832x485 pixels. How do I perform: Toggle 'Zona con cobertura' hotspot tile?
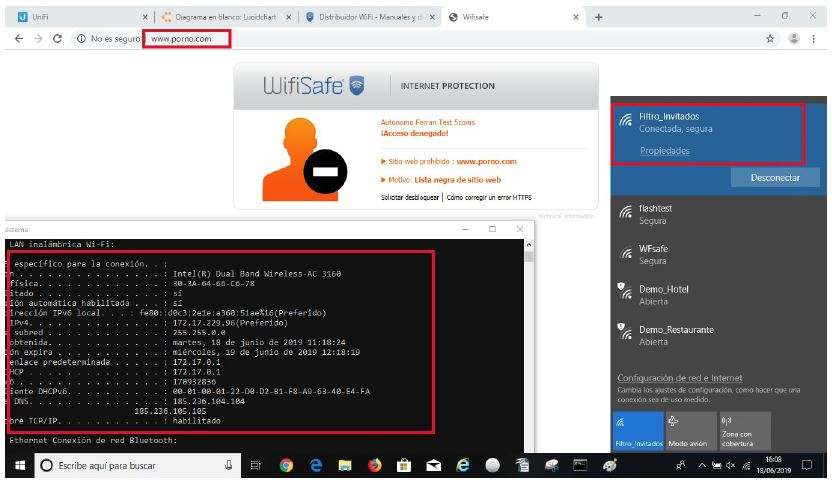[743, 430]
